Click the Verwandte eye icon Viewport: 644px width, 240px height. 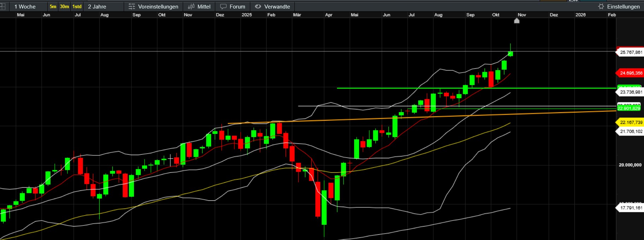click(x=258, y=7)
